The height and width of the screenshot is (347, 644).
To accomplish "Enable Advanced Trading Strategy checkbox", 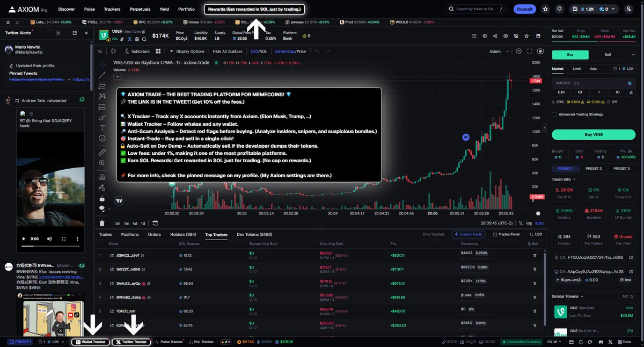I will click(x=554, y=114).
